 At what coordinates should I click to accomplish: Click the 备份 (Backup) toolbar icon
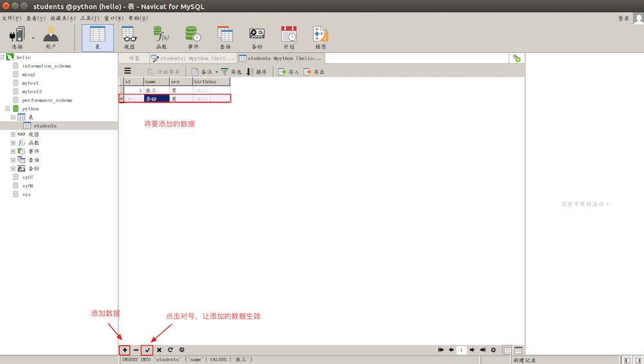(x=257, y=37)
